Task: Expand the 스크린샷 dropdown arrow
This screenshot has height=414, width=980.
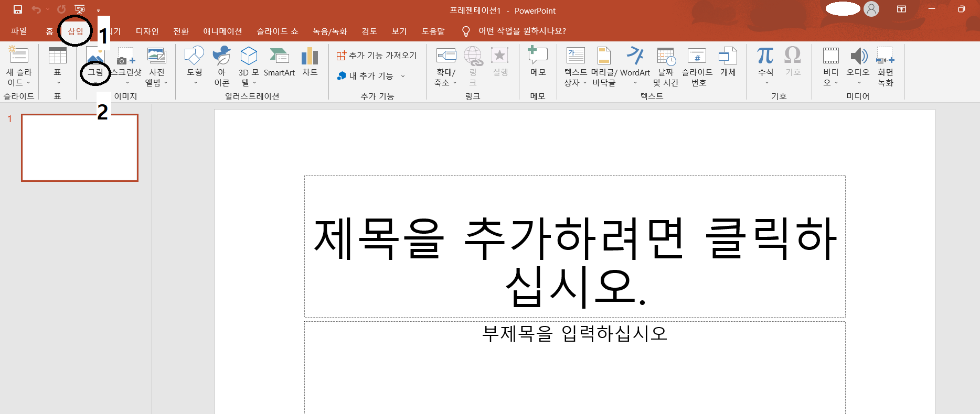Action: click(127, 83)
